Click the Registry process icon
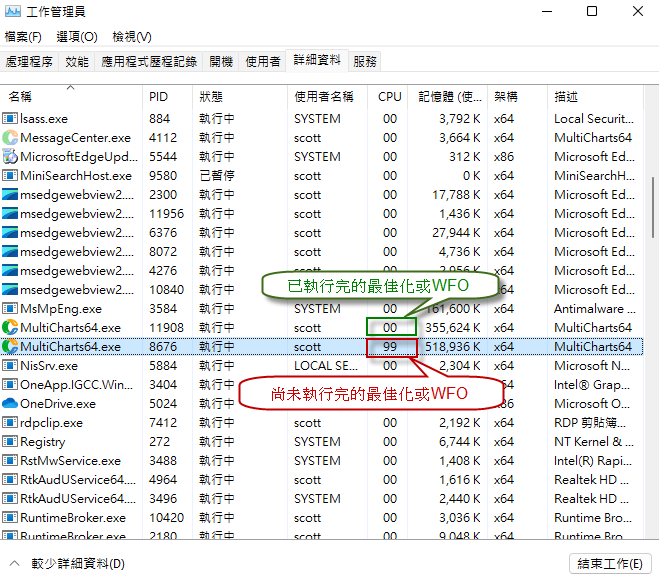The height and width of the screenshot is (586, 659). 10,441
